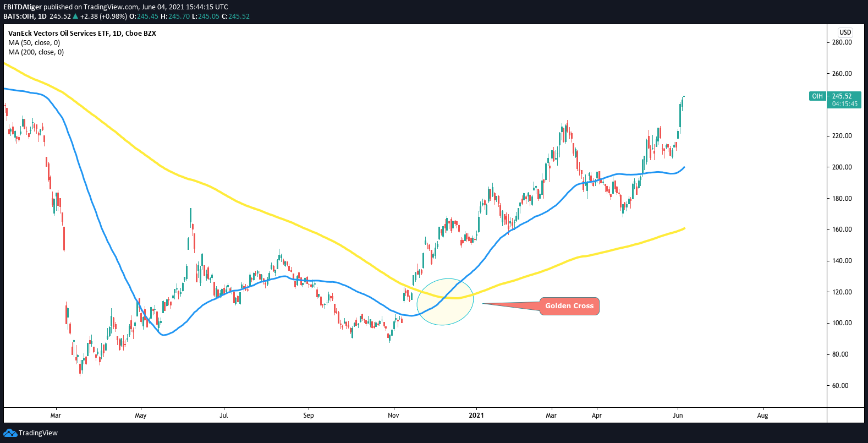Select the MA (50, close, 0) legend
The width and height of the screenshot is (868, 443).
click(34, 43)
